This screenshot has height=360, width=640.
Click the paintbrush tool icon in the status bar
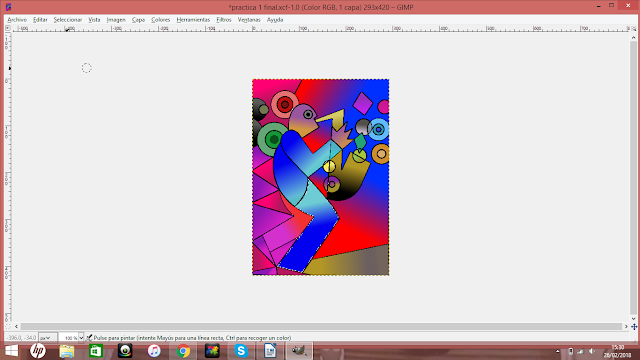pos(89,338)
